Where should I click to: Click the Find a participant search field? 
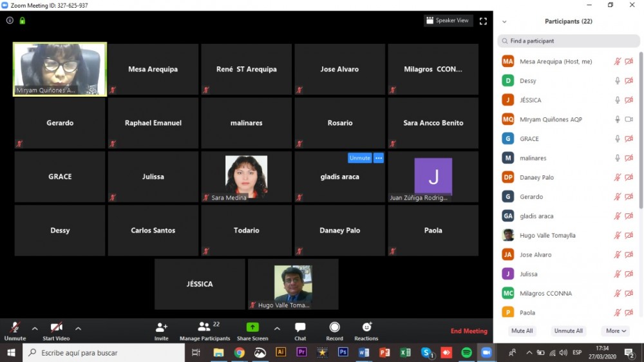click(x=569, y=41)
